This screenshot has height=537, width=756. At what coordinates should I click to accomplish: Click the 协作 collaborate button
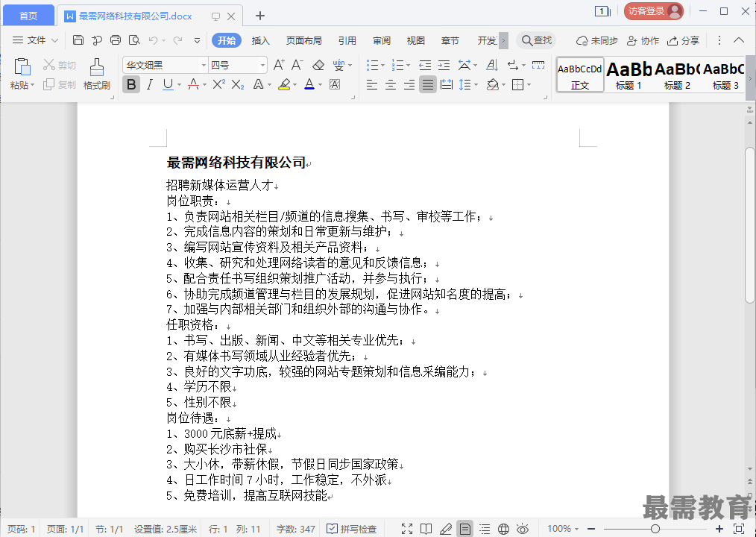point(643,40)
